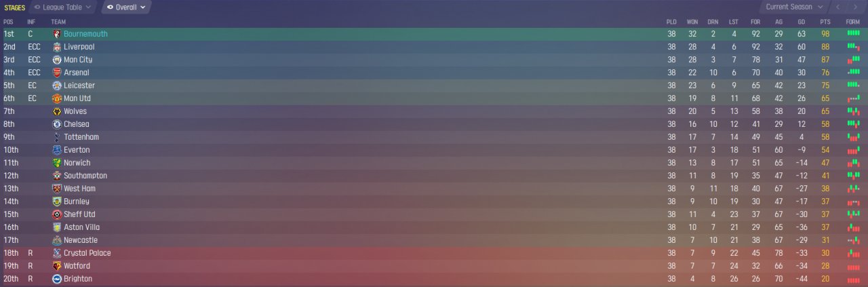The image size is (868, 287).
Task: Open the League Table view dropdown
Action: coord(62,7)
